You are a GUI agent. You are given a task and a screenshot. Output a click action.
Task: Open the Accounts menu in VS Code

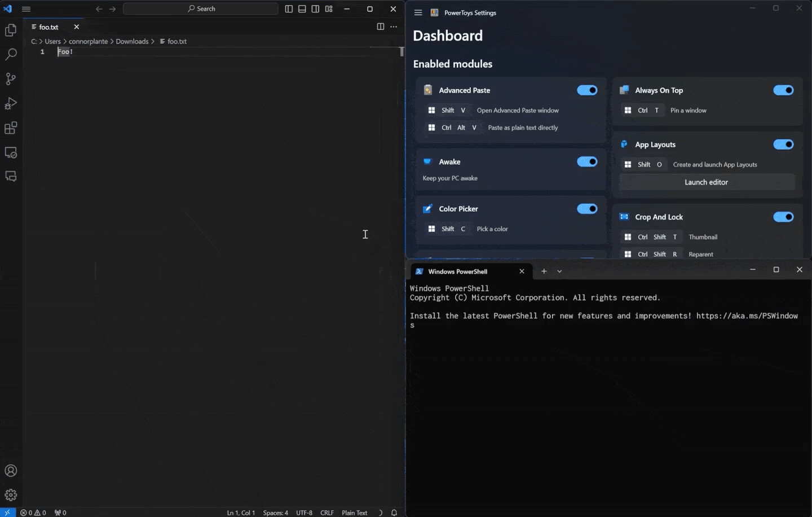click(11, 471)
